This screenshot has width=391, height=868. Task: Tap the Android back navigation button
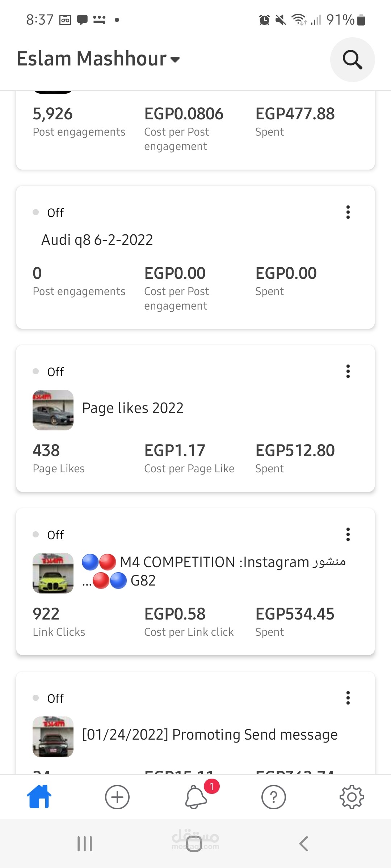pyautogui.click(x=303, y=844)
